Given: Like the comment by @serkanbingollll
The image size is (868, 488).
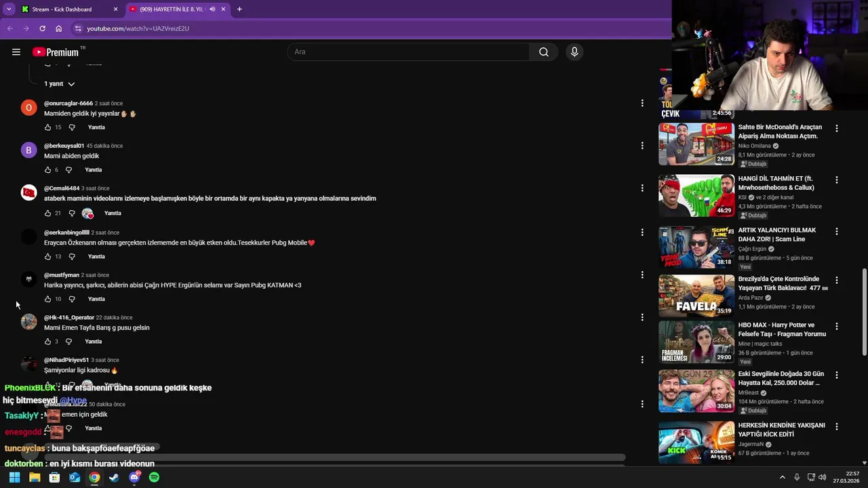Looking at the screenshot, I should (47, 257).
